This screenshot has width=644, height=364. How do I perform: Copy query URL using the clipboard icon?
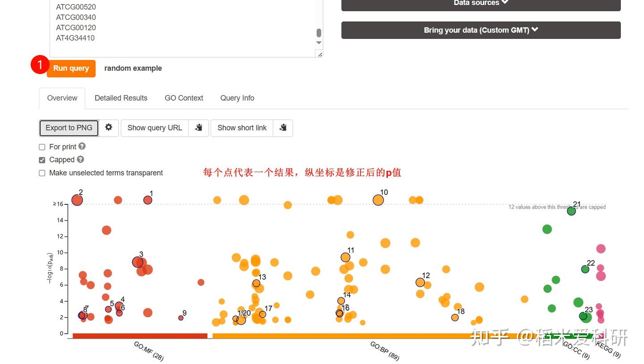click(198, 127)
